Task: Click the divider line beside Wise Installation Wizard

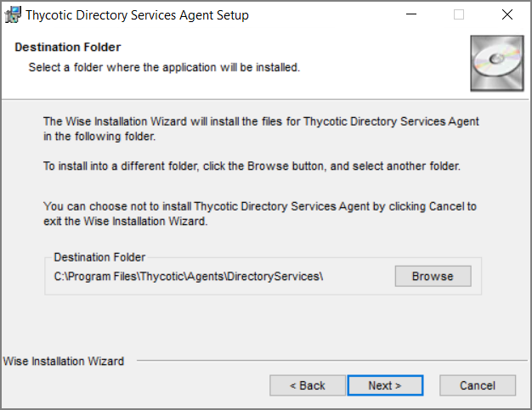Action: [x=331, y=361]
